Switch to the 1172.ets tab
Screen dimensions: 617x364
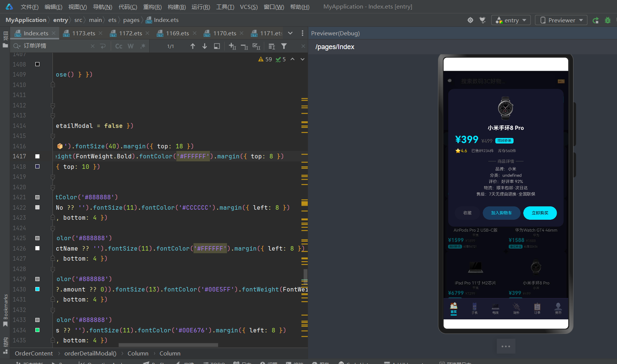point(127,33)
